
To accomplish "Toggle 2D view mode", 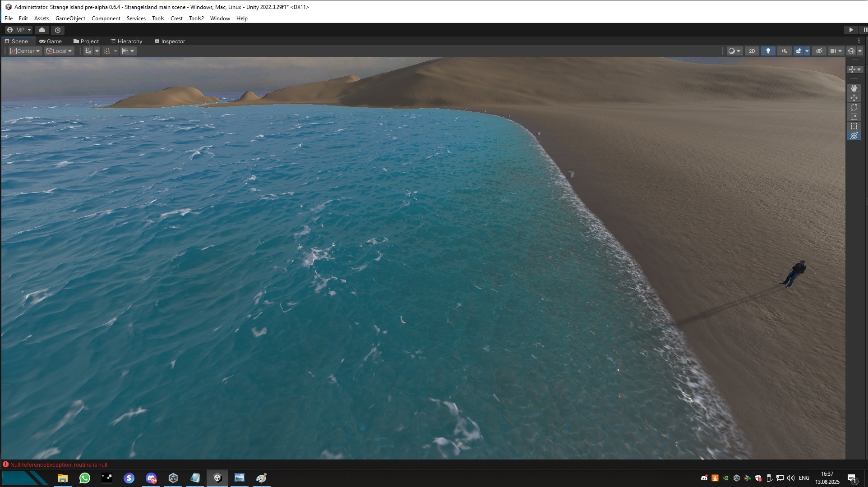I will [x=752, y=51].
